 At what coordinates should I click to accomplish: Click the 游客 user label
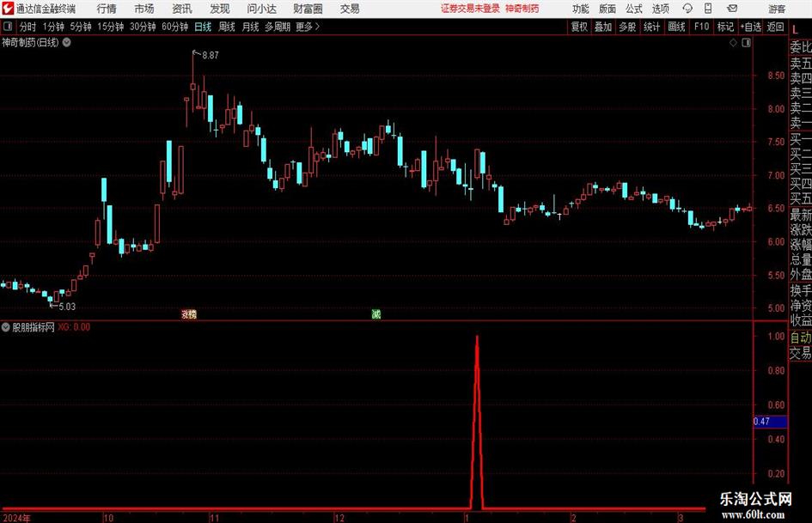tap(777, 9)
